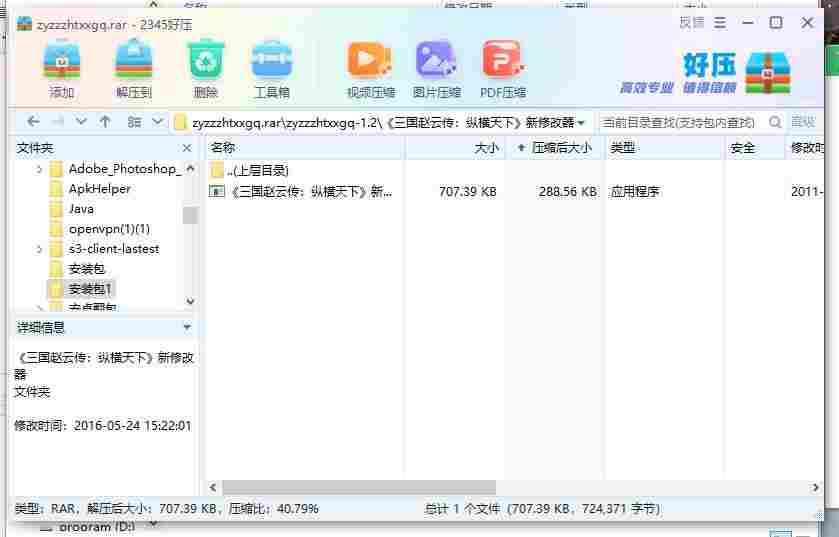
Task: Open the 工具箱 (Toolbox) icon
Action: tap(272, 70)
